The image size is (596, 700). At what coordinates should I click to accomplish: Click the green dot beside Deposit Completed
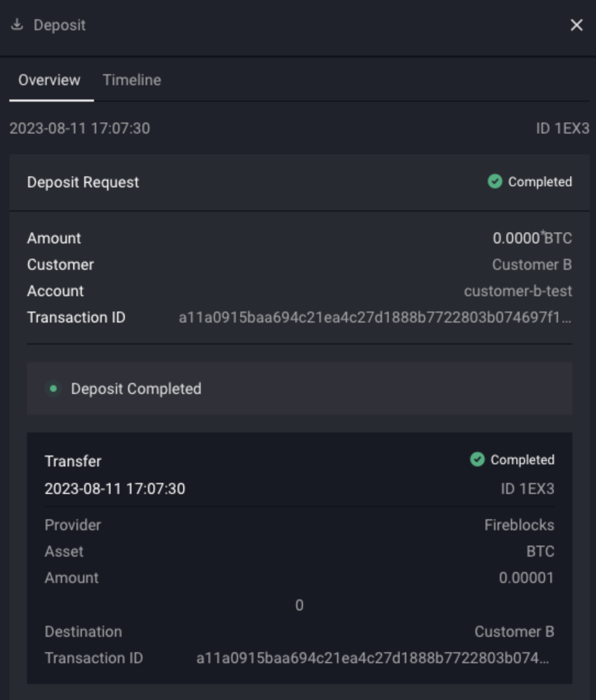(x=53, y=388)
